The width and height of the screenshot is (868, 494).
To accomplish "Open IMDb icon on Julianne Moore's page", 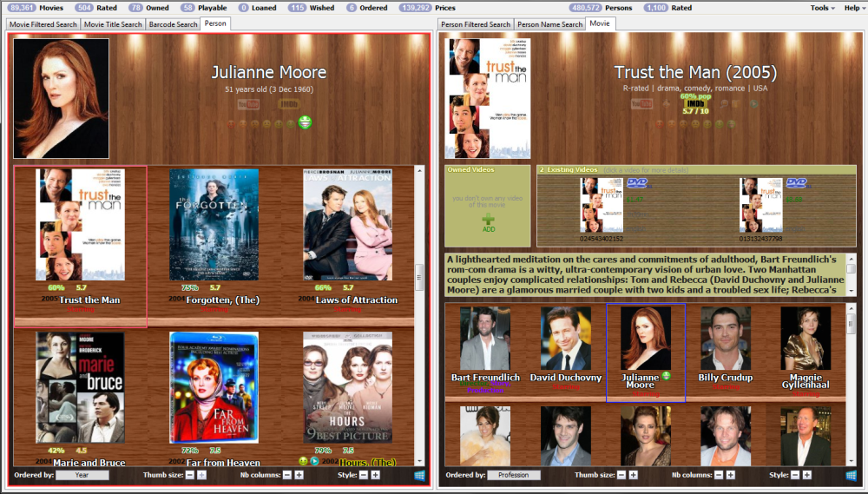I will tap(289, 103).
